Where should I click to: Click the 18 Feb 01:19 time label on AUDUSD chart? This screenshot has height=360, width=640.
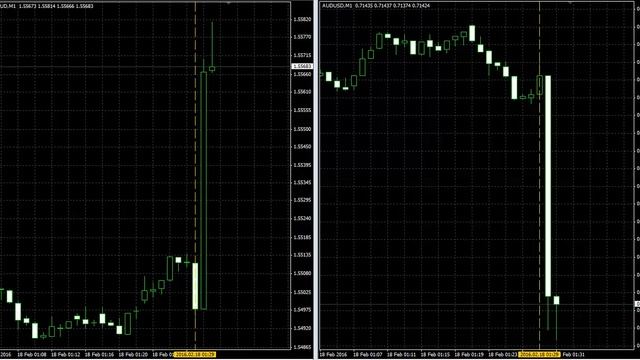(469, 355)
